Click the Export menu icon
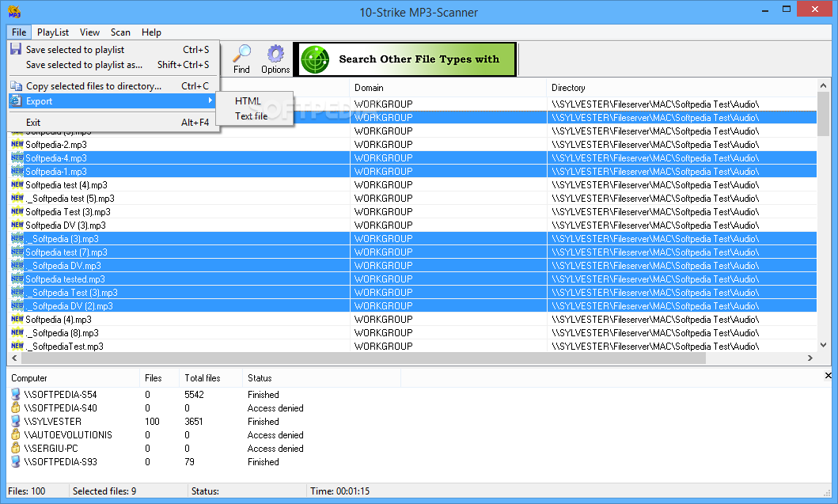The height and width of the screenshot is (504, 838). (16, 100)
